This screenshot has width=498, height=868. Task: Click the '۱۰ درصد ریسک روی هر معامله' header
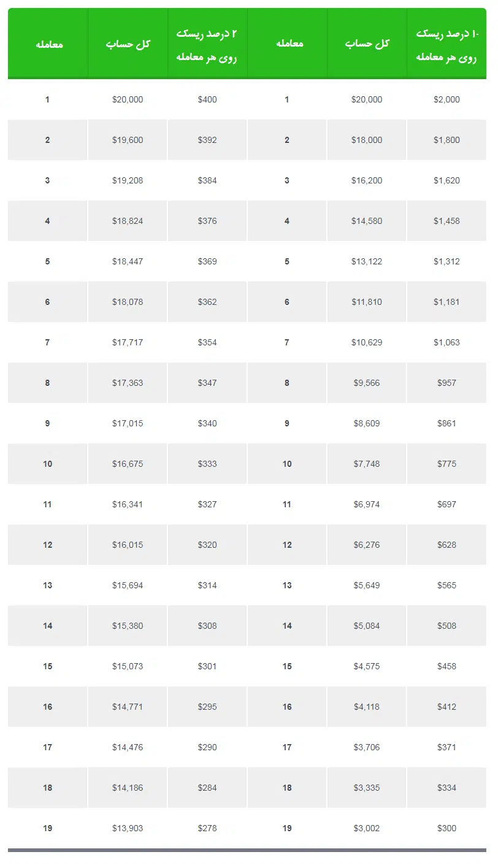point(446,44)
